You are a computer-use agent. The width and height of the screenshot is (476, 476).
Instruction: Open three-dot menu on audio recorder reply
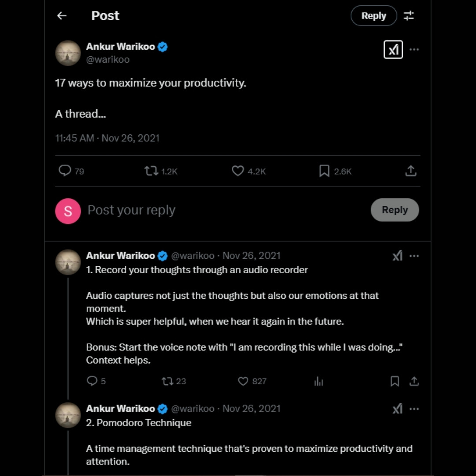414,256
